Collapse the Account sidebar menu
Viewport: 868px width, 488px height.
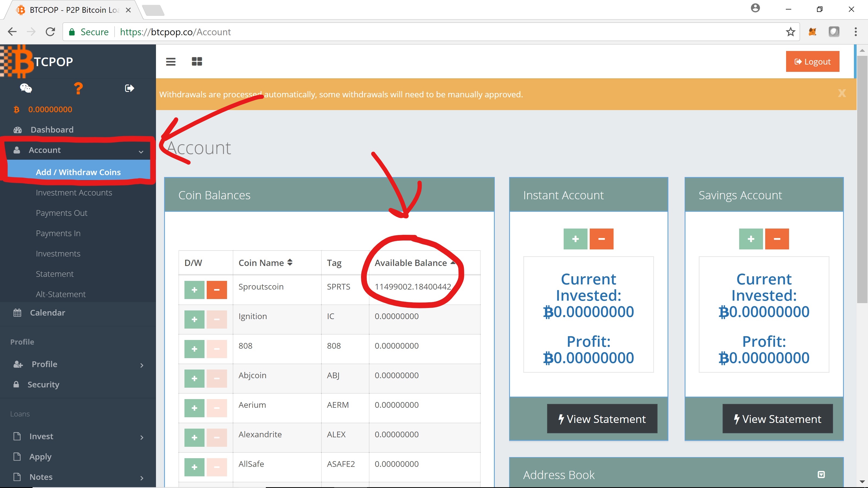pyautogui.click(x=78, y=150)
